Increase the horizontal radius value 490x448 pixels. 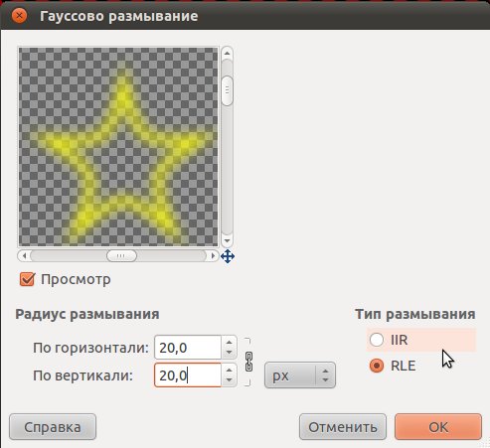(x=229, y=342)
